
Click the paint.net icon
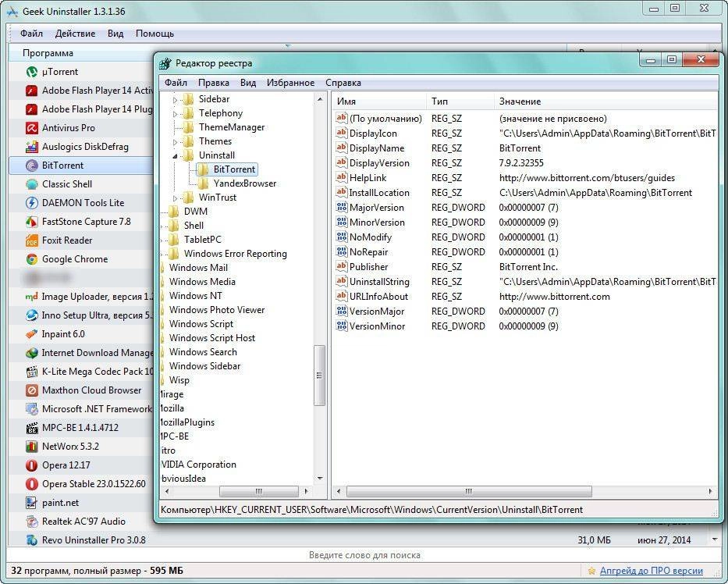[31, 503]
